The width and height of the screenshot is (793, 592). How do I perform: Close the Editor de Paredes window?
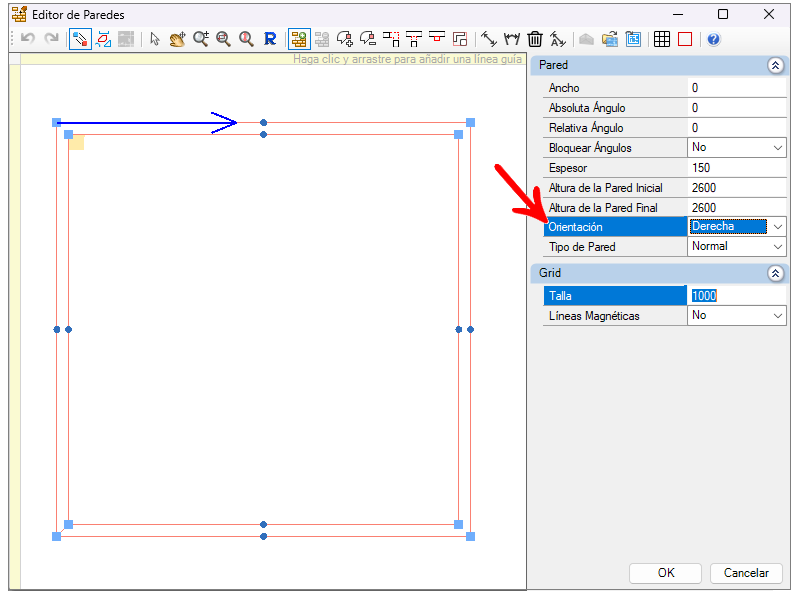[x=769, y=14]
